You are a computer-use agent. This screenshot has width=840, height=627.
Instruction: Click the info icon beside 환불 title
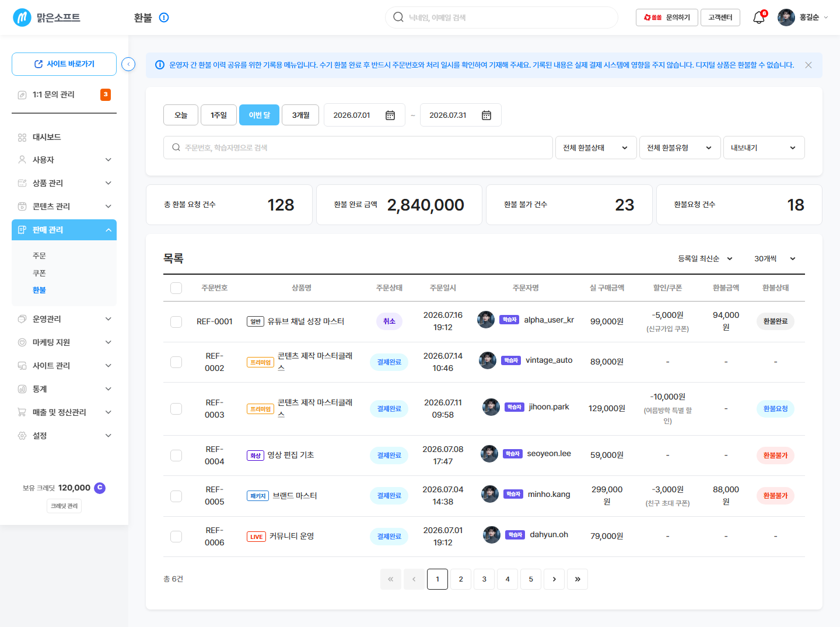point(164,17)
